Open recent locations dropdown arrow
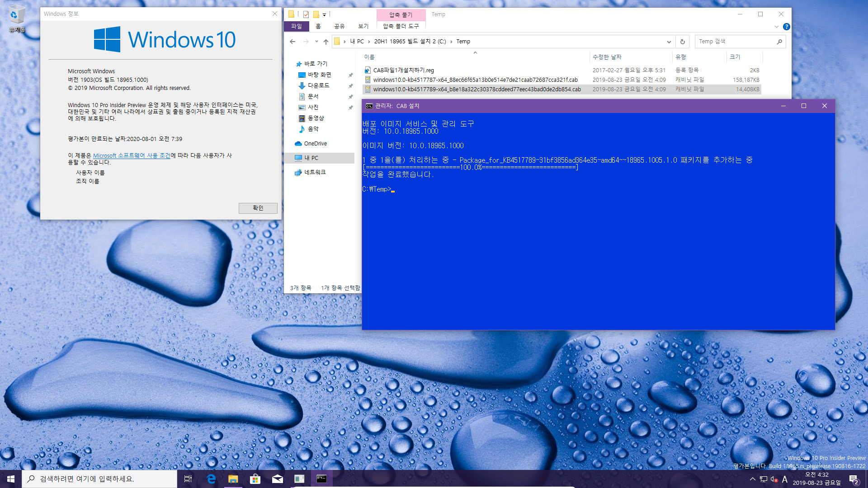 point(316,42)
